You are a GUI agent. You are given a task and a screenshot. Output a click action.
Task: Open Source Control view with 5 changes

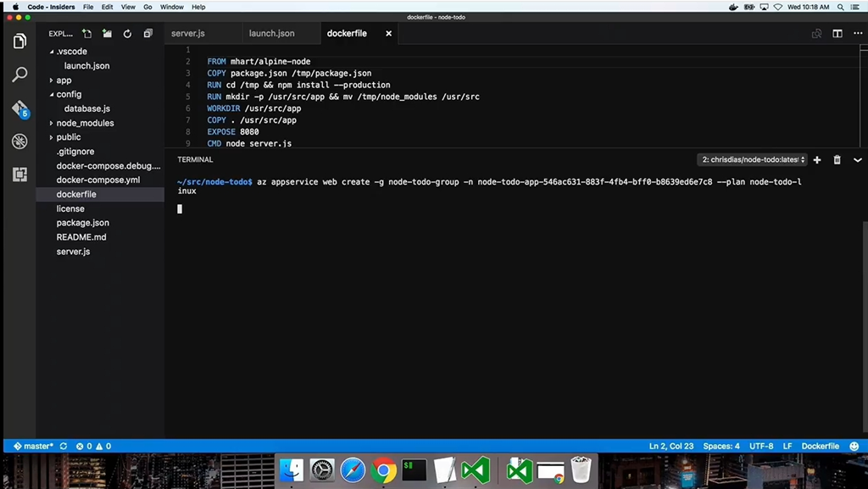19,109
